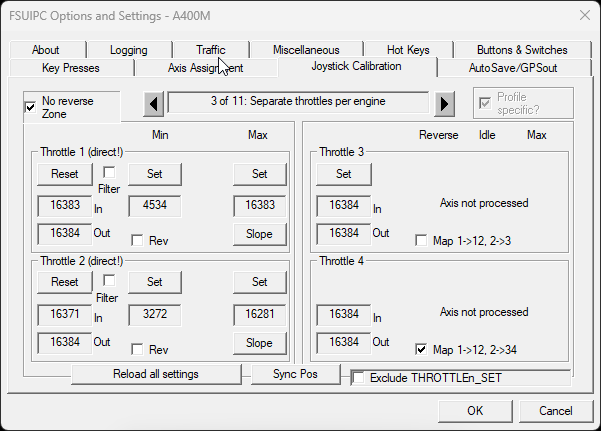
Task: Toggle No reverse Zone checkbox
Action: (30, 107)
